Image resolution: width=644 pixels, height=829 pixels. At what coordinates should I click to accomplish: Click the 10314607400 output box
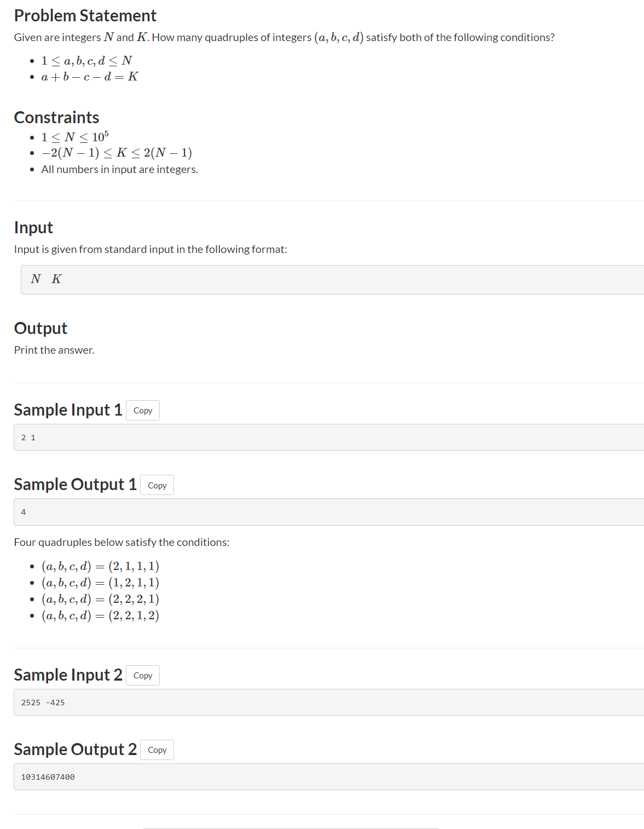coord(329,777)
